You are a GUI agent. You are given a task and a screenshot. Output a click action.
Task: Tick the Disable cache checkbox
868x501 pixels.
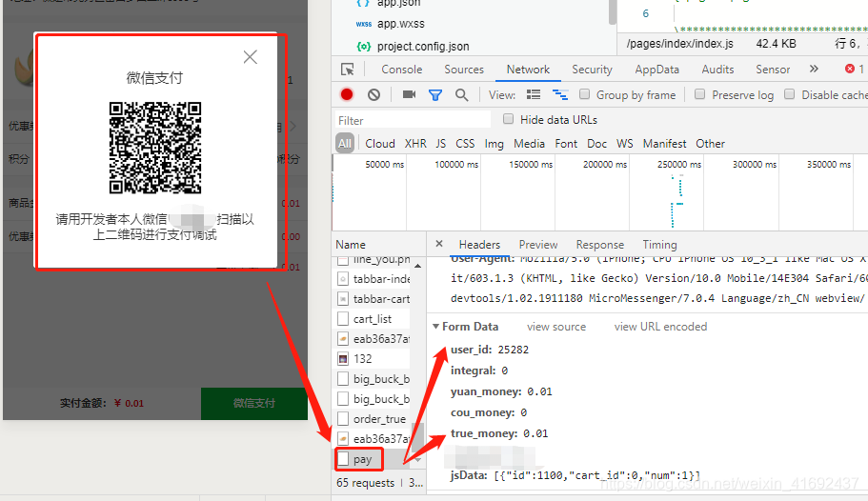tap(789, 94)
